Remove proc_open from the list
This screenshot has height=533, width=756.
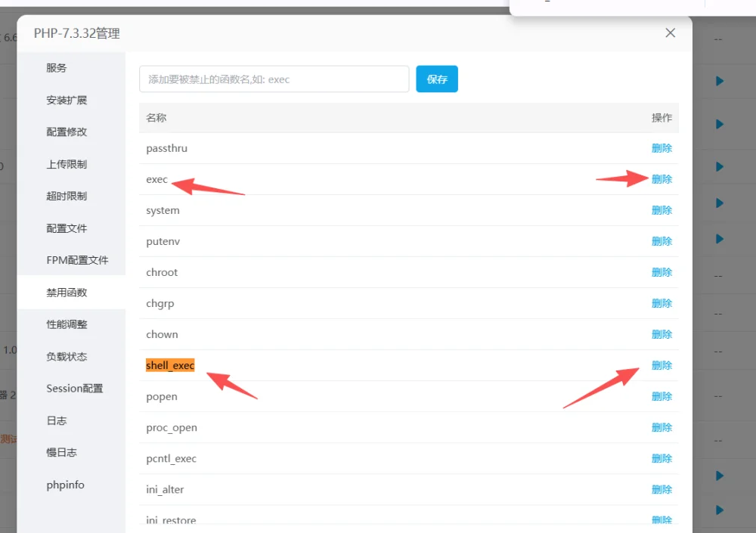(661, 428)
